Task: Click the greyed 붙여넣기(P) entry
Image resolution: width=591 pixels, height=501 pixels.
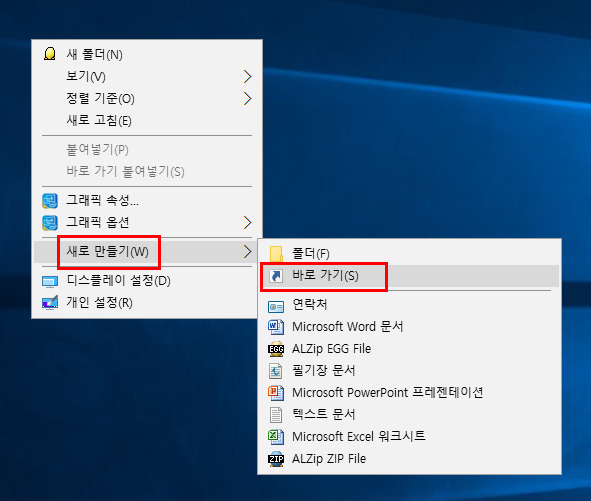Action: 147,150
